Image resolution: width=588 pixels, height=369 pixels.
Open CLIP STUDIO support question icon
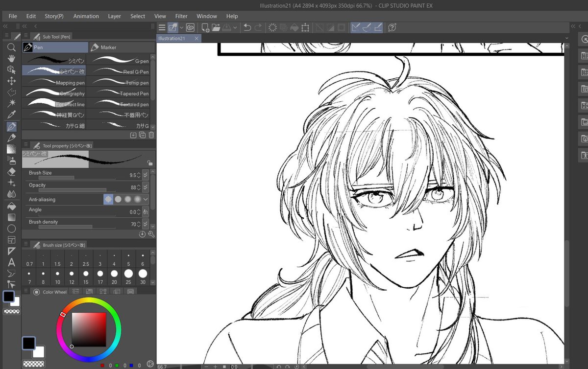point(392,28)
